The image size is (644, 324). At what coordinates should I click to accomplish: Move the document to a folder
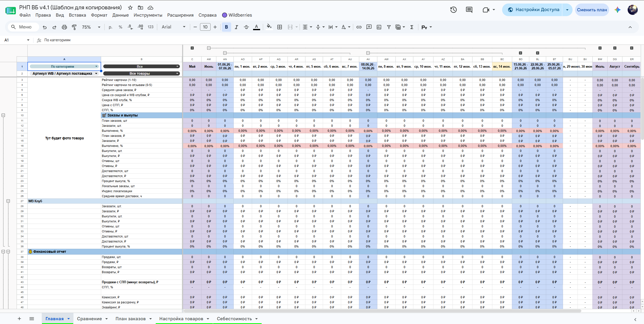[140, 8]
